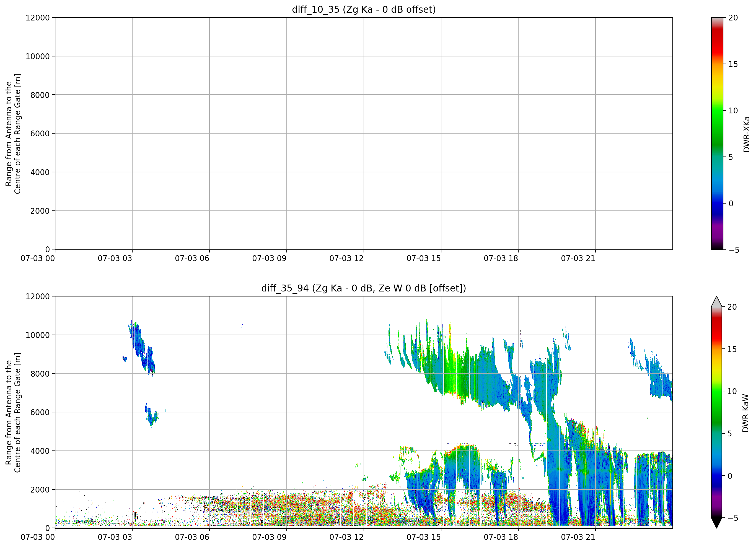Image resolution: width=756 pixels, height=547 pixels.
Task: Select the DWR-KaW colorbar label
Action: pos(746,413)
